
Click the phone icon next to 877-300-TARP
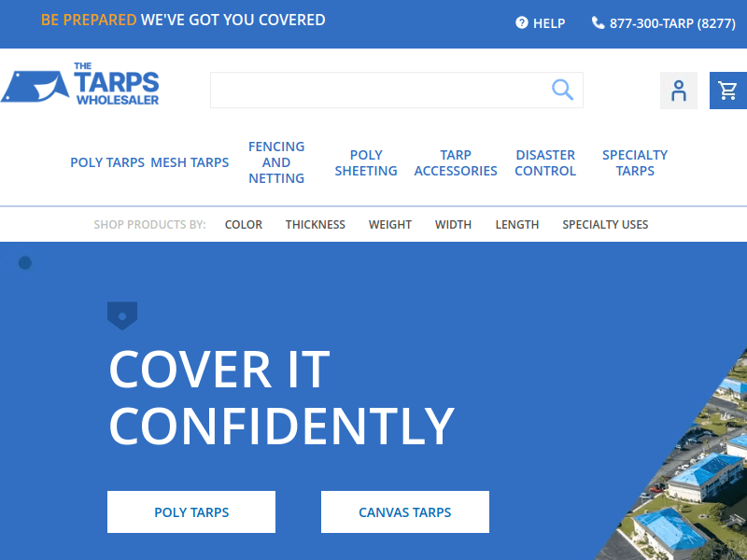click(598, 23)
